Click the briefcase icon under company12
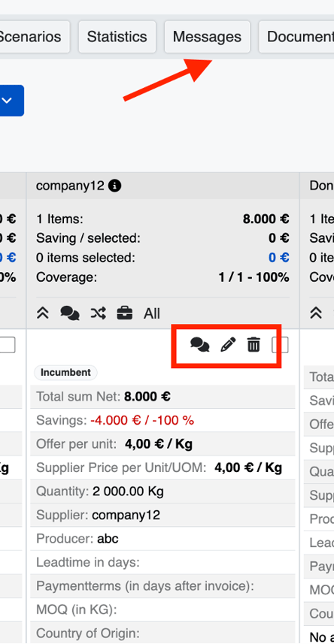Screen dimensions: 334x644 [x=125, y=313]
